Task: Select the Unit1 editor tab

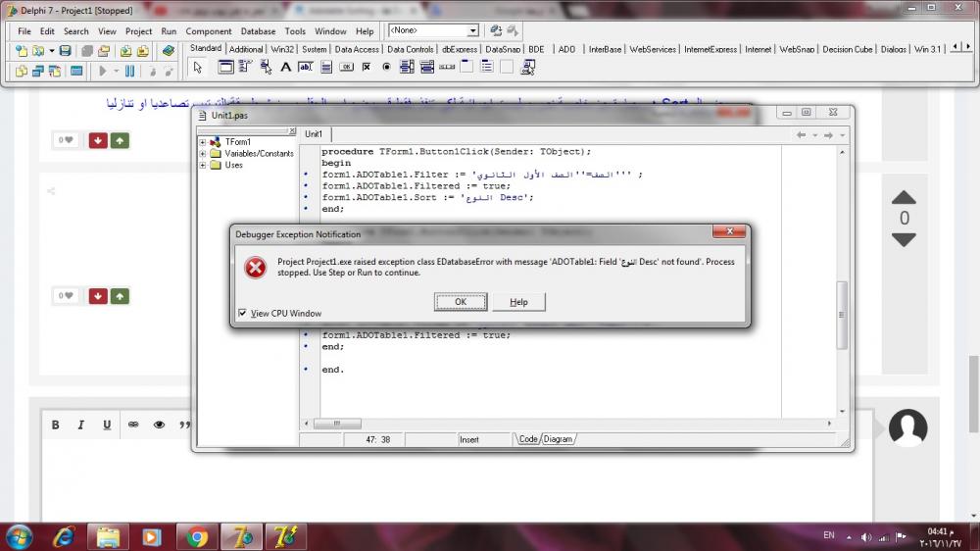Action: [x=314, y=134]
